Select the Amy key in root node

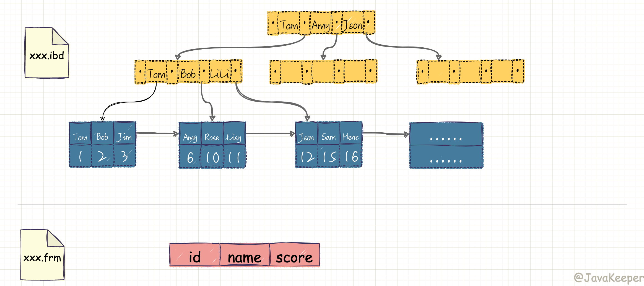[x=320, y=25]
